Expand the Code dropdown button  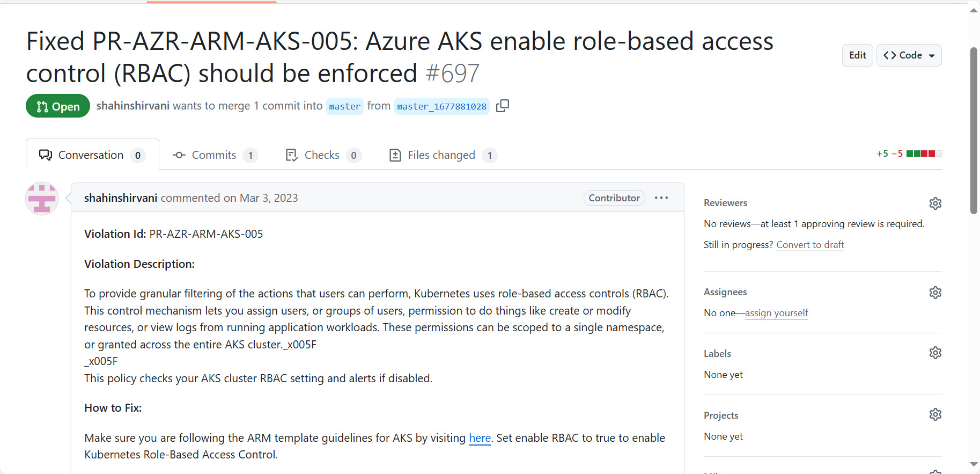click(909, 55)
